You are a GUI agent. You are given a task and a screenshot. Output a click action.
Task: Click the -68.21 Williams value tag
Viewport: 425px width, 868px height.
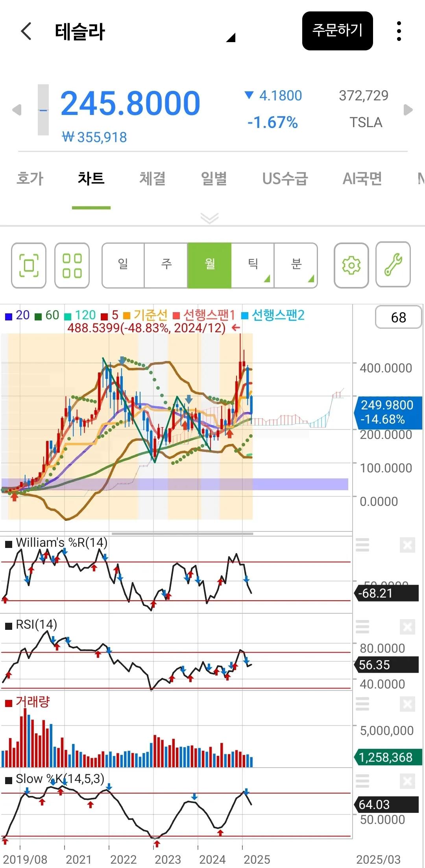click(386, 593)
